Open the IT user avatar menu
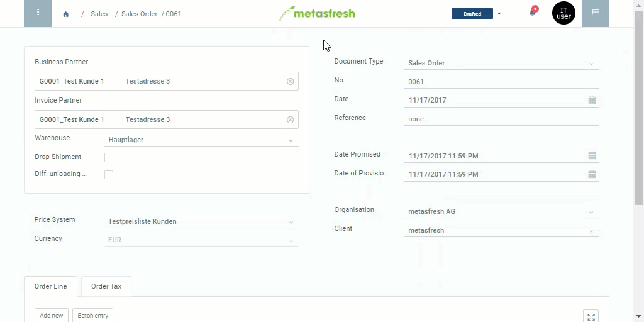This screenshot has height=322, width=644. [563, 13]
